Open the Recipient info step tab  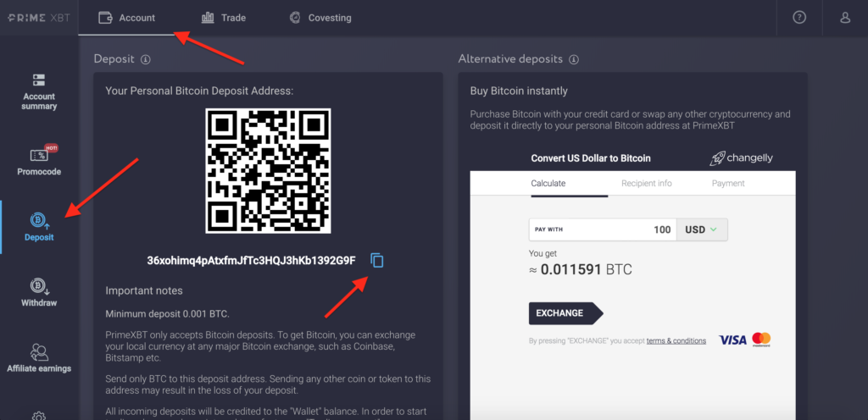(x=647, y=184)
